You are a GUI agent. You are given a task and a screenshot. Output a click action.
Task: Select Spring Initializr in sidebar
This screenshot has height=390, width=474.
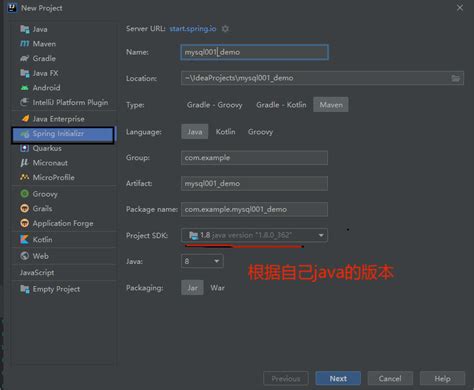pyautogui.click(x=63, y=134)
